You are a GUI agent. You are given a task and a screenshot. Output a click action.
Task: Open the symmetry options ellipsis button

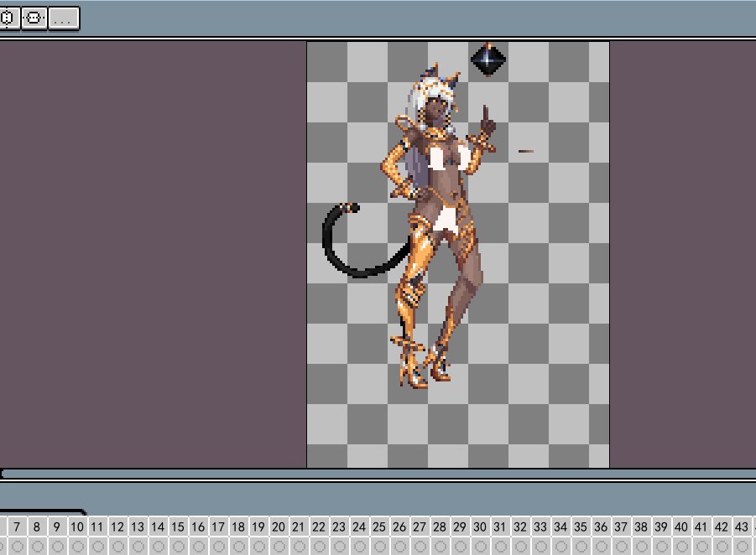pyautogui.click(x=64, y=18)
